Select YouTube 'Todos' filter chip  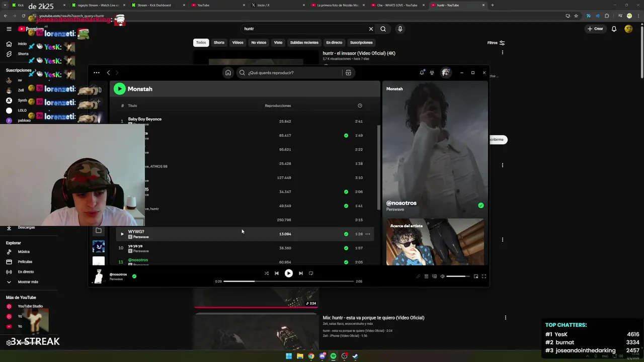(201, 43)
